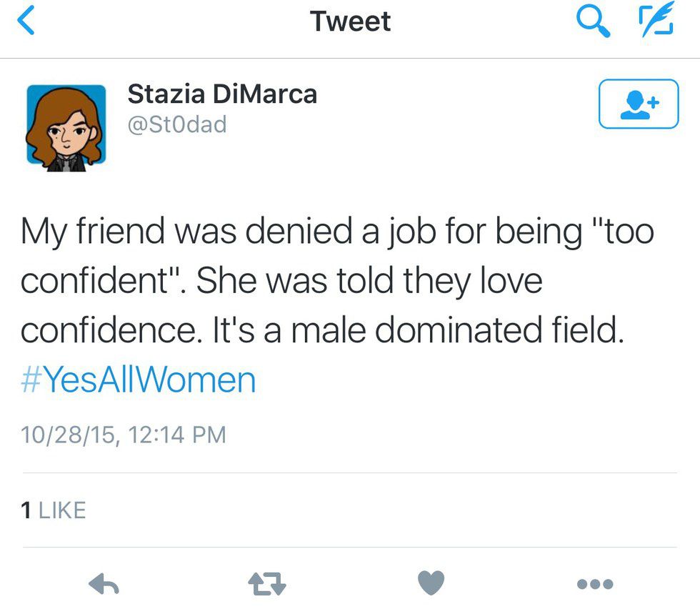
Task: Tap the 10/28/15, 12:14 PM timestamp
Action: [x=124, y=435]
